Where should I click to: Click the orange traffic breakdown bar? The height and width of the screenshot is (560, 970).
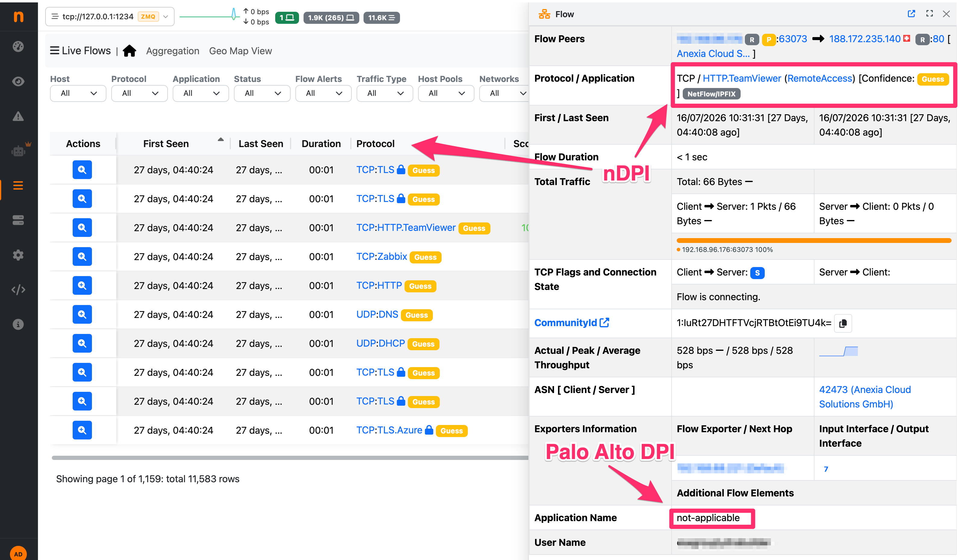pos(814,241)
